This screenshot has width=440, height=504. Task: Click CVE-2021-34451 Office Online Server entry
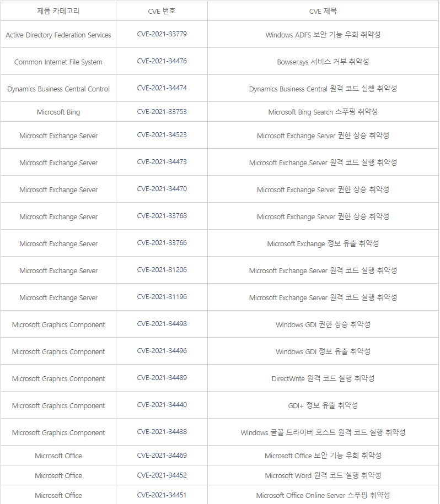pos(162,495)
